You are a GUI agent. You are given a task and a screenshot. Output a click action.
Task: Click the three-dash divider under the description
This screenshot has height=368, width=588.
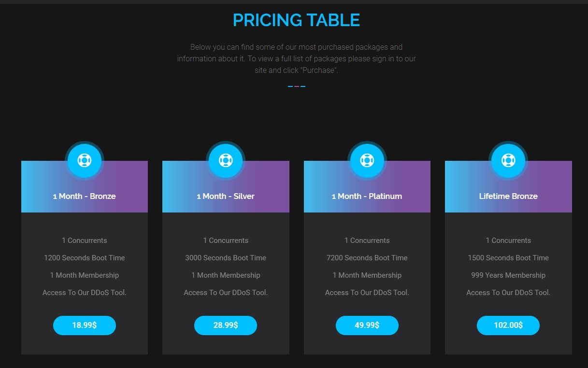[297, 86]
